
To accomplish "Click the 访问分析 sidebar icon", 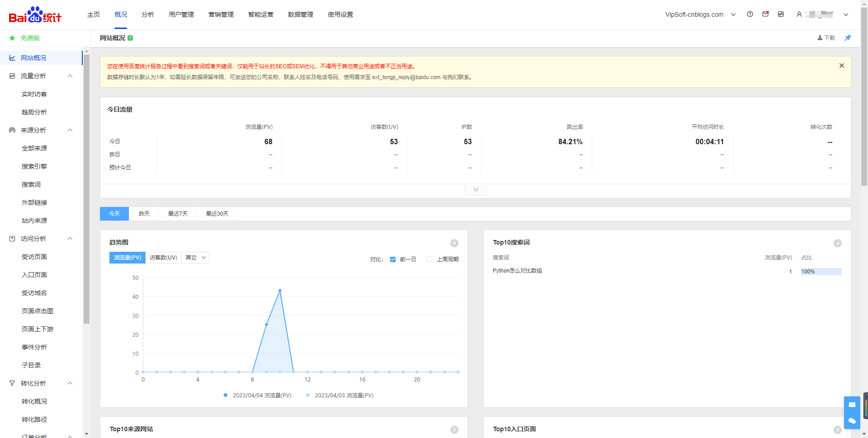I will coord(12,239).
